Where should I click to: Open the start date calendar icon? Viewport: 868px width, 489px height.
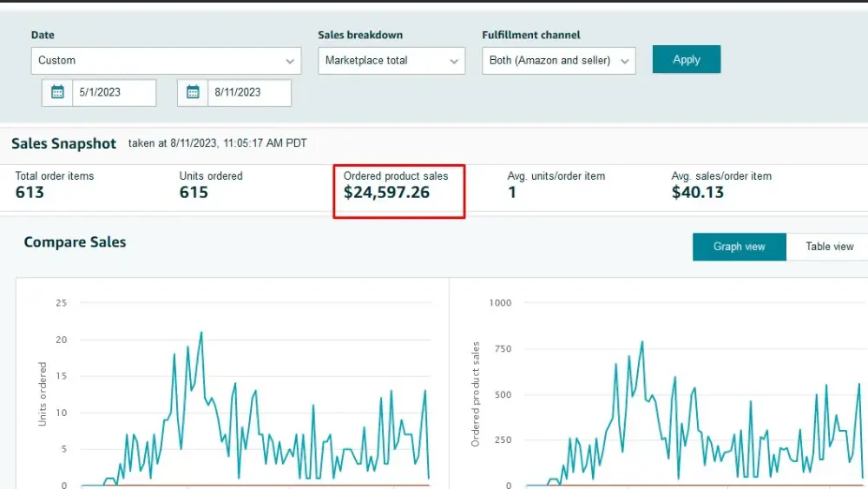tap(57, 92)
